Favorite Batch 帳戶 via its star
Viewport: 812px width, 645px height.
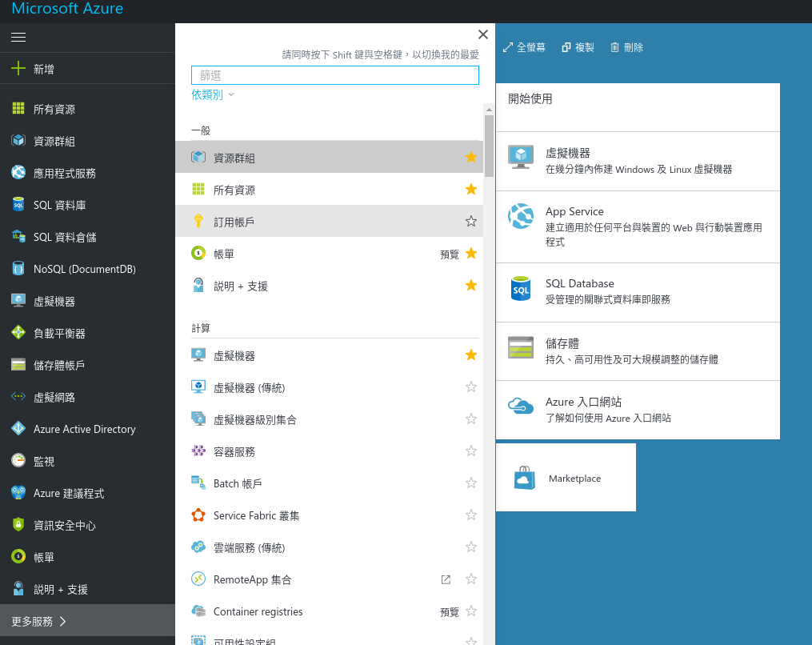(x=470, y=483)
